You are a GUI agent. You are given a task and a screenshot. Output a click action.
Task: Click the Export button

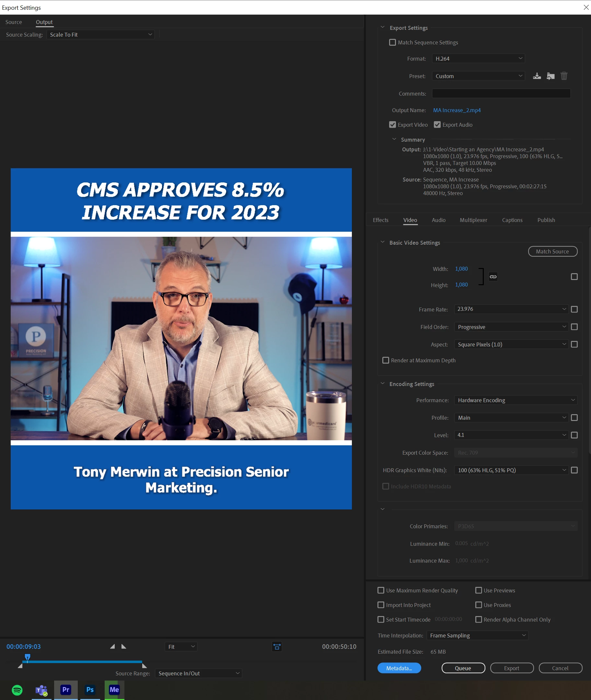point(512,668)
